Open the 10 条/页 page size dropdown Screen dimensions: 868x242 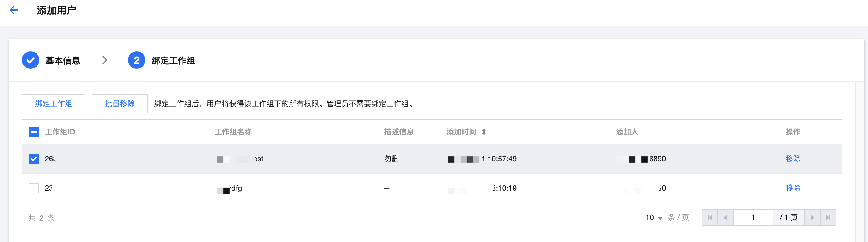point(654,218)
